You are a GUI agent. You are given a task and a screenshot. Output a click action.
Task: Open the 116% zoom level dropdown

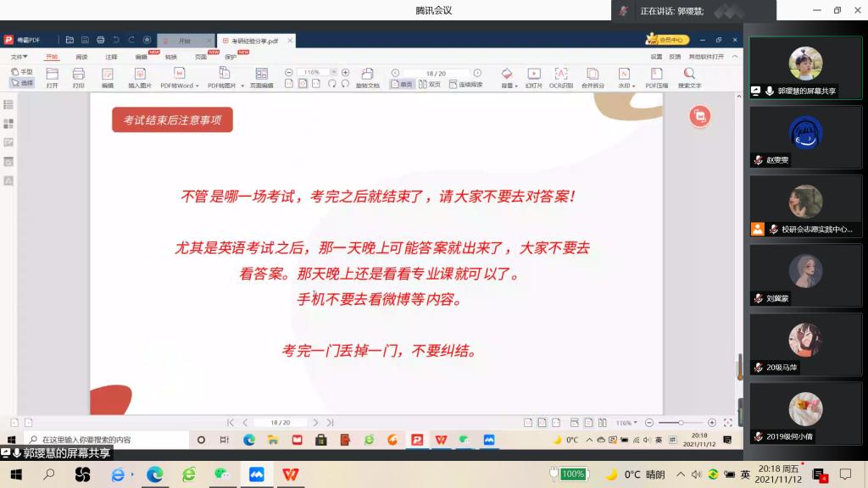click(x=333, y=72)
